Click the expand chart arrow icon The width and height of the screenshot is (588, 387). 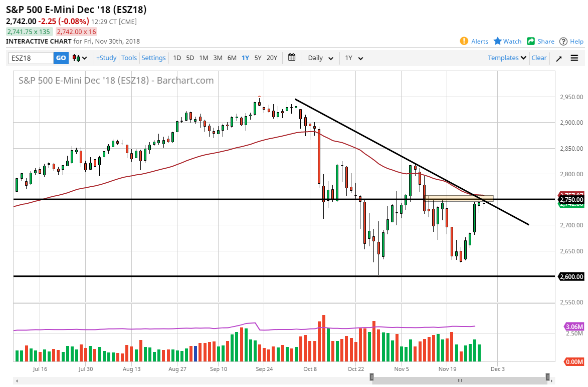(558, 58)
